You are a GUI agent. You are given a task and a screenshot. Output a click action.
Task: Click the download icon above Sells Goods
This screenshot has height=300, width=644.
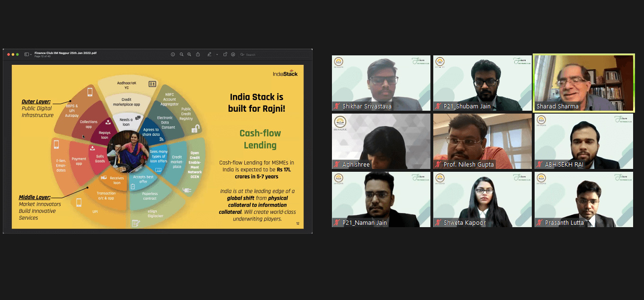(92, 149)
